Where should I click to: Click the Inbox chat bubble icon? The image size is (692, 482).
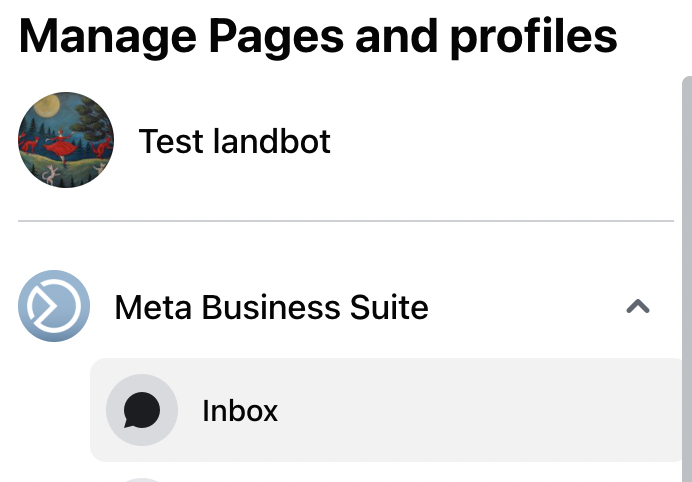[x=142, y=410]
